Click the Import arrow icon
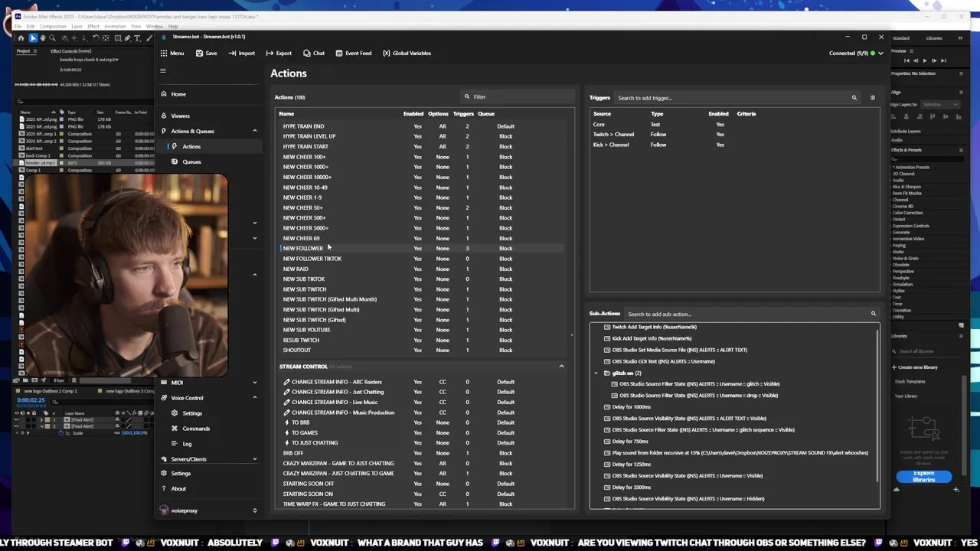Screen dimensions: 980x551 pyautogui.click(x=232, y=54)
